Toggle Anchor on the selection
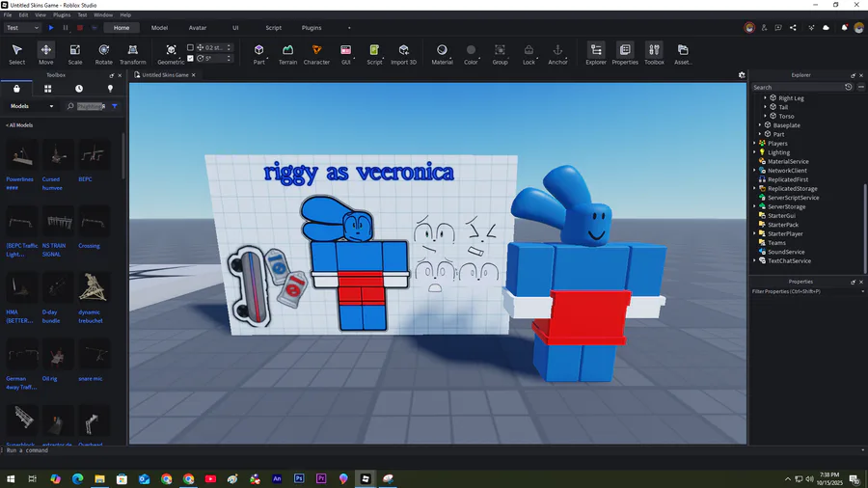This screenshot has height=488, width=868. [x=557, y=54]
